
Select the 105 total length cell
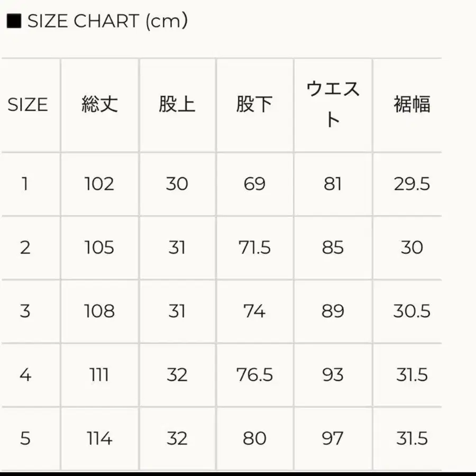[99, 248]
